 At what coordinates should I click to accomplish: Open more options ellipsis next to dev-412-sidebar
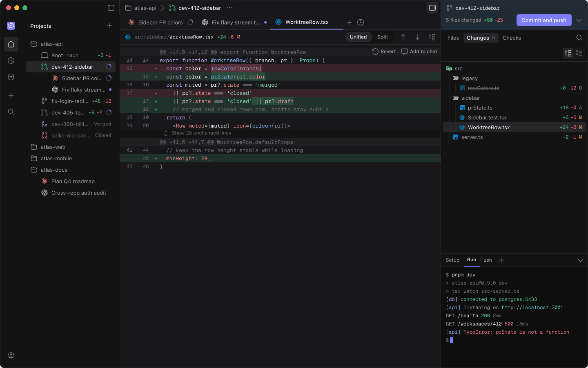[x=229, y=8]
